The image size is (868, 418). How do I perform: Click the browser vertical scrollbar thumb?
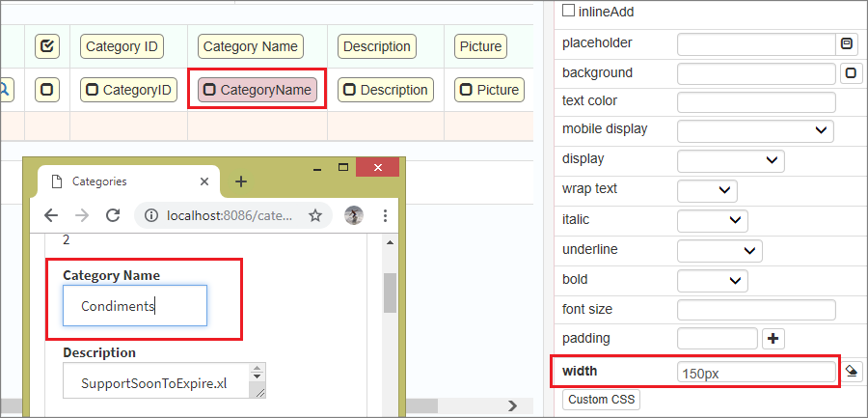coord(391,293)
